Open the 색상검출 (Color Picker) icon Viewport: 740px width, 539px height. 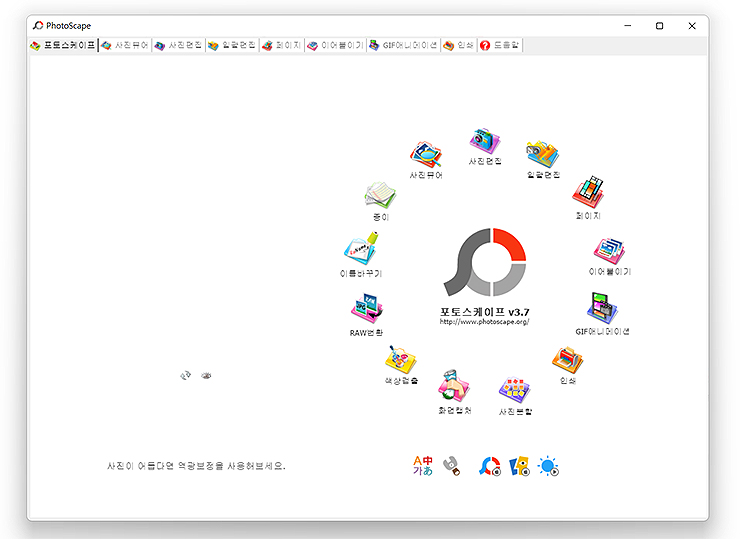(401, 360)
